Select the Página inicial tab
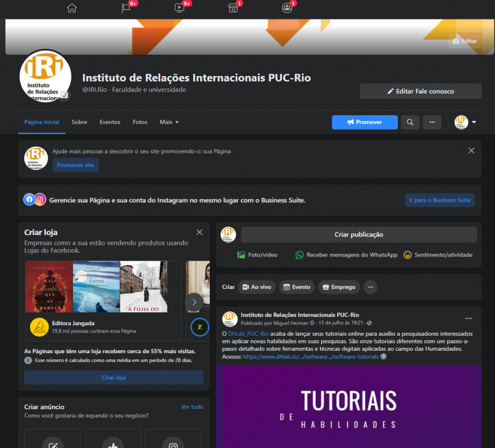The height and width of the screenshot is (448, 495). [42, 122]
